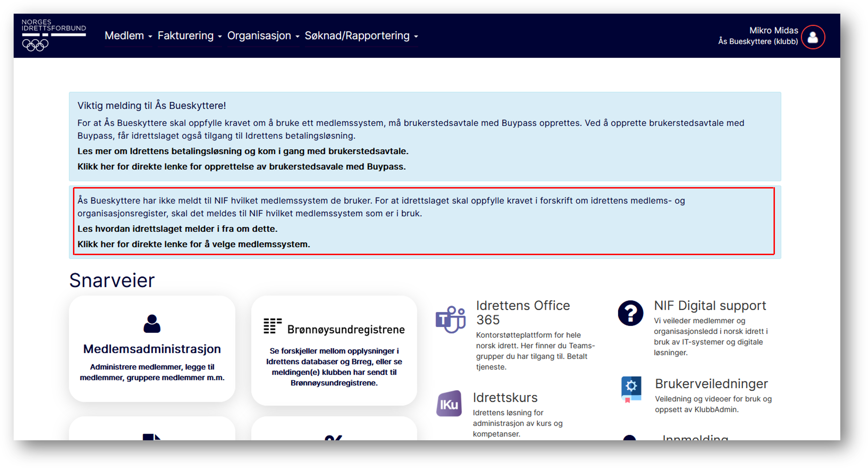868x468 pixels.
Task: Open the Medlemsadministrasjon heading
Action: tap(152, 349)
